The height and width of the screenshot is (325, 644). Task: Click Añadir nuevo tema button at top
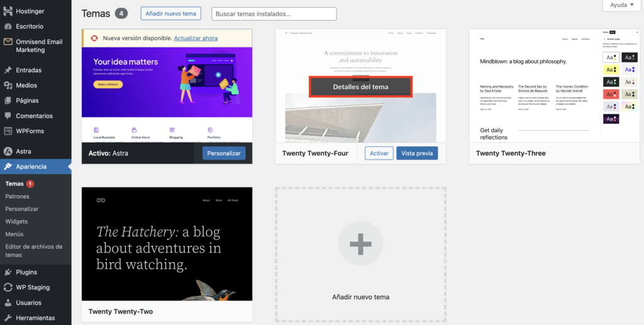coord(171,14)
